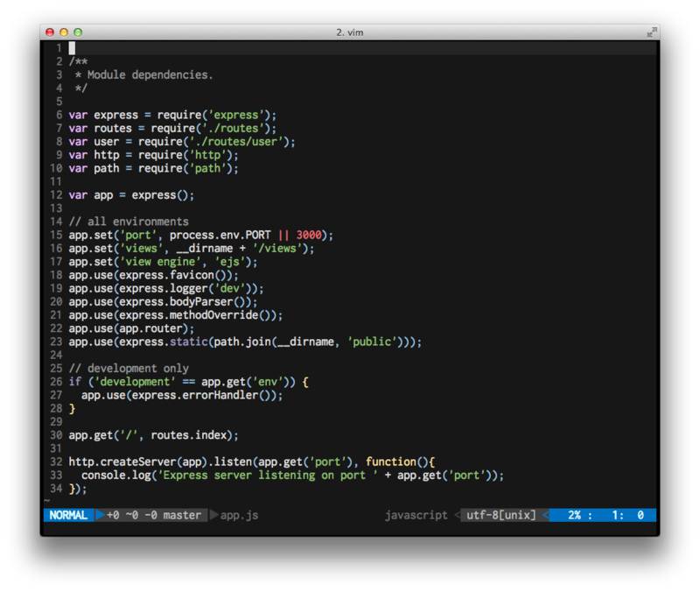Click routes.index on line 30
The image size is (700, 592).
[x=189, y=435]
